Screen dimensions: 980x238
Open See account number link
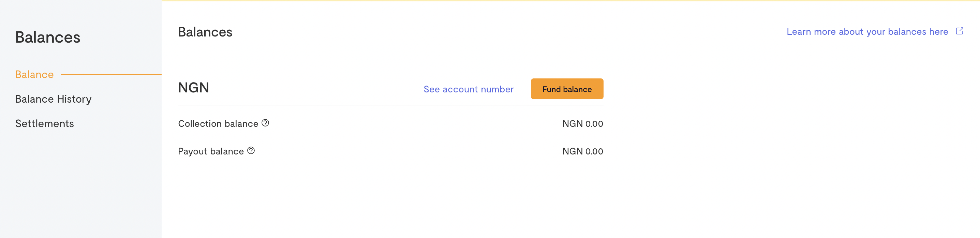tap(468, 89)
